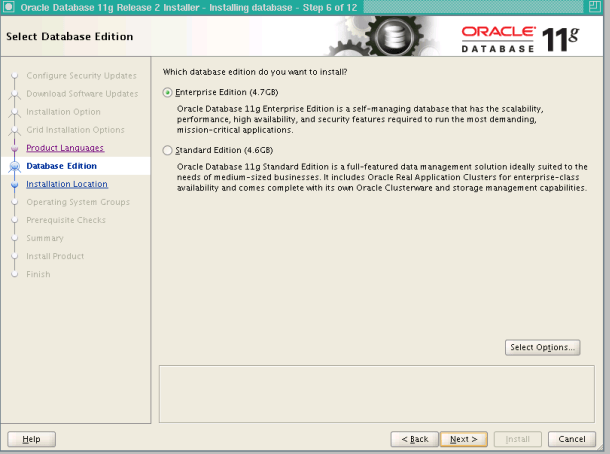Click the Download Software Updates step
Image resolution: width=610 pixels, height=454 pixels.
82,94
